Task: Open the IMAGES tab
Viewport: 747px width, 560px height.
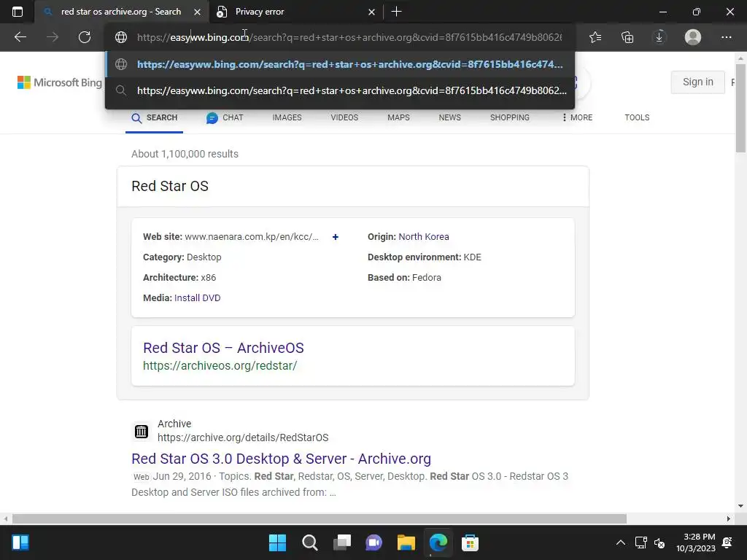Action: pyautogui.click(x=287, y=117)
